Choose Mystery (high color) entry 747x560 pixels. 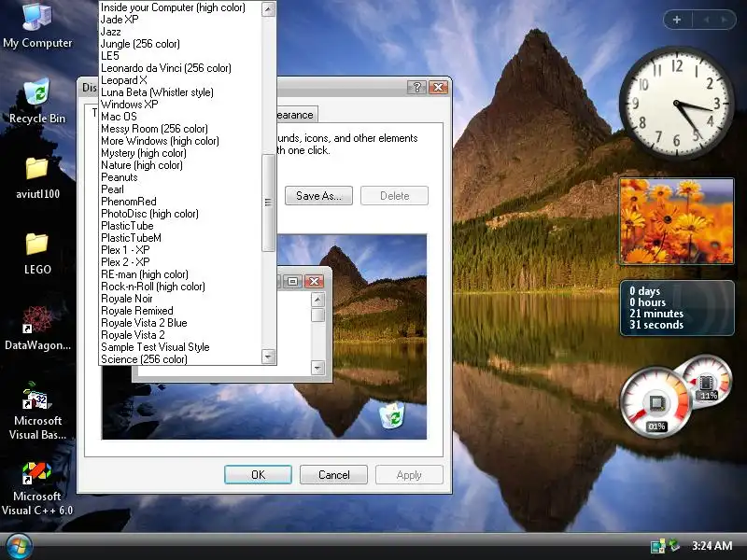[x=180, y=153]
